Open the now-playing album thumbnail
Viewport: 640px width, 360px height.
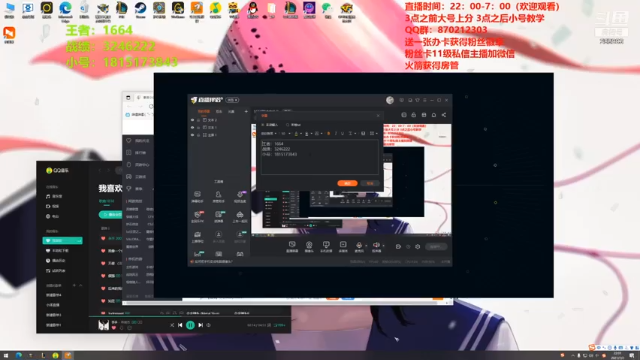tap(103, 325)
